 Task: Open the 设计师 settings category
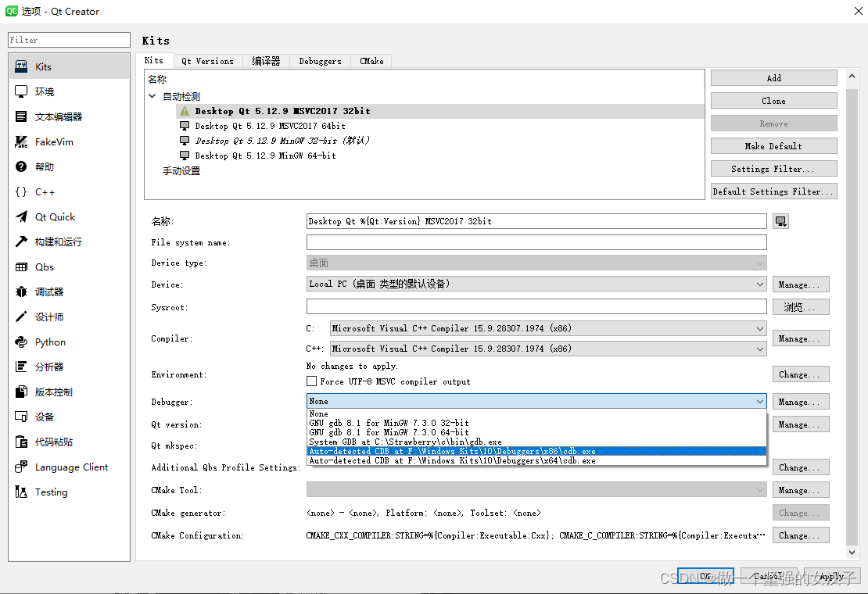(69, 317)
